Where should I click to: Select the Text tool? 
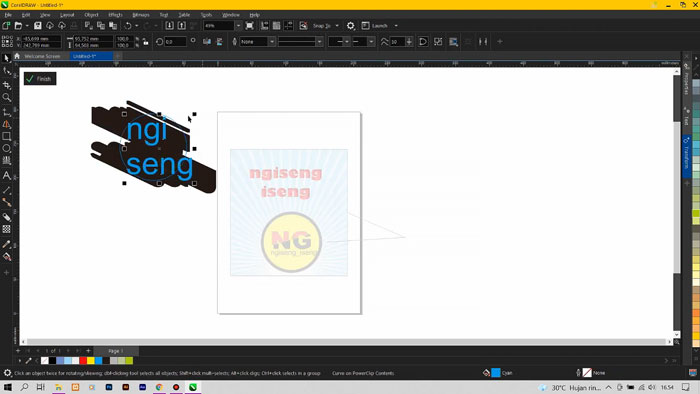pyautogui.click(x=6, y=176)
